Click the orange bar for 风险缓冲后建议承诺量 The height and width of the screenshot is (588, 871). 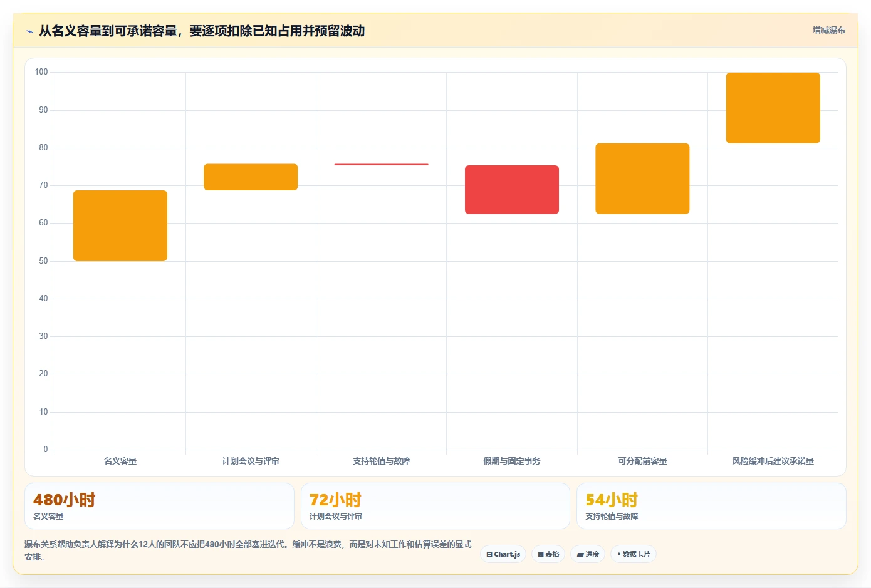[773, 108]
